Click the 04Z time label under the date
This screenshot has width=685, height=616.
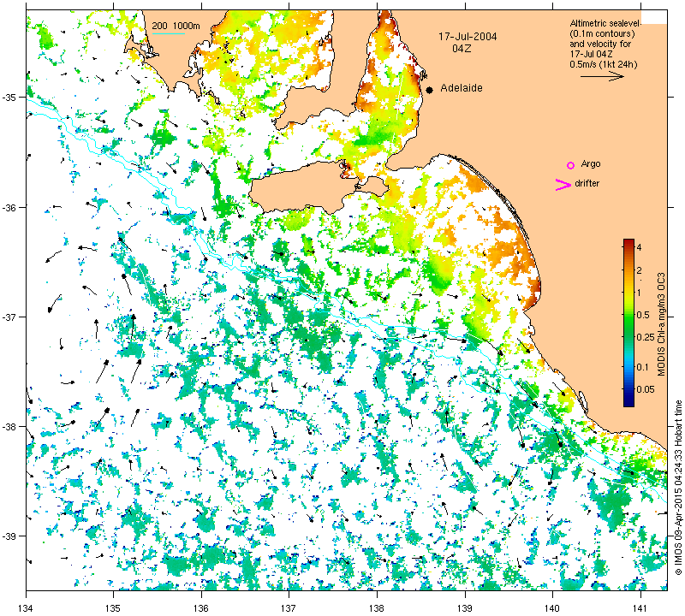[x=462, y=49]
